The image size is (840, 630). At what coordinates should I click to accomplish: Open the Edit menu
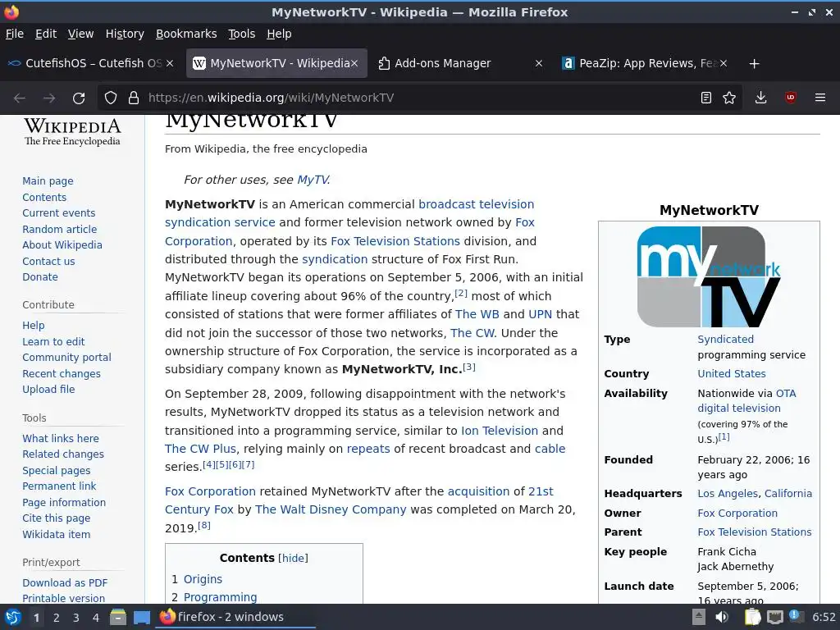coord(46,34)
